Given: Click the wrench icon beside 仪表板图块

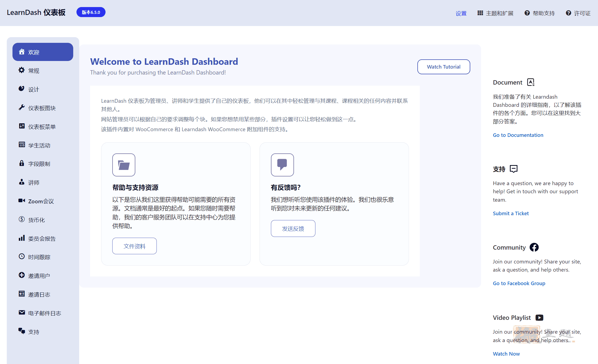Looking at the screenshot, I should point(22,107).
